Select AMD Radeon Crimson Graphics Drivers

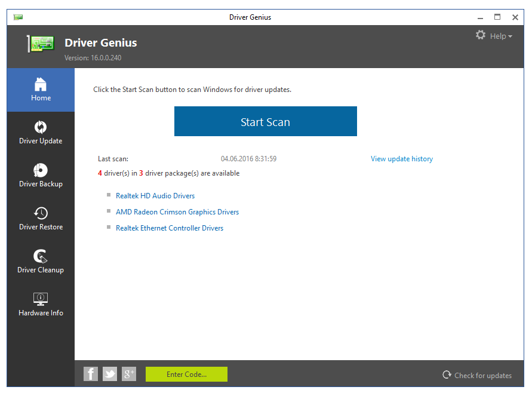pyautogui.click(x=177, y=212)
